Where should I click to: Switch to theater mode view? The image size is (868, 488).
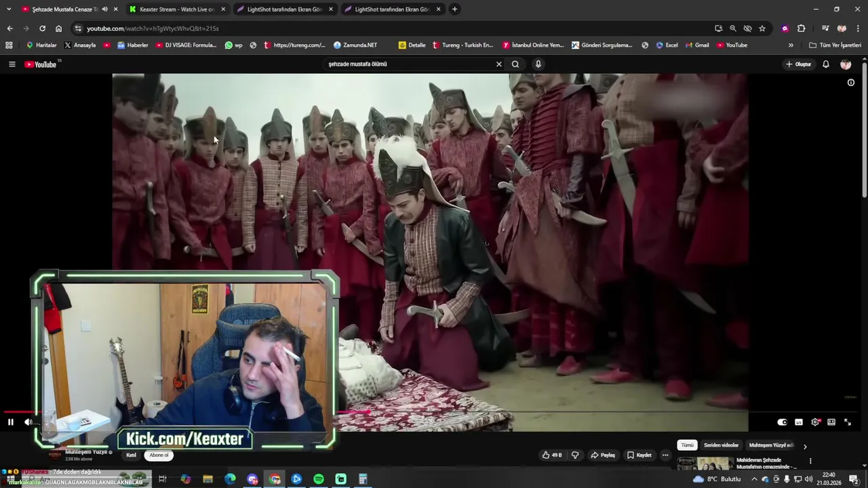pyautogui.click(x=831, y=422)
